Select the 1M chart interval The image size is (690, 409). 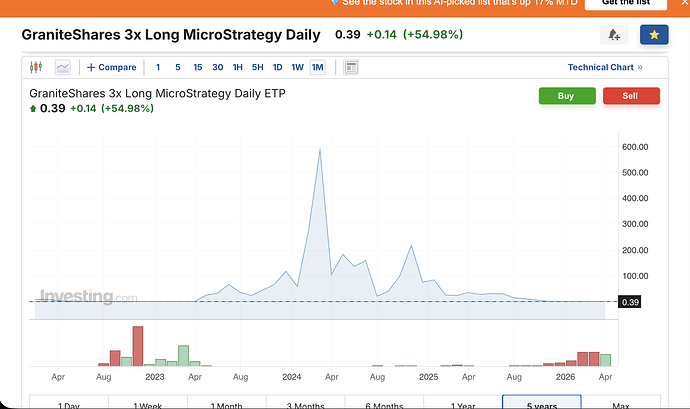point(317,67)
